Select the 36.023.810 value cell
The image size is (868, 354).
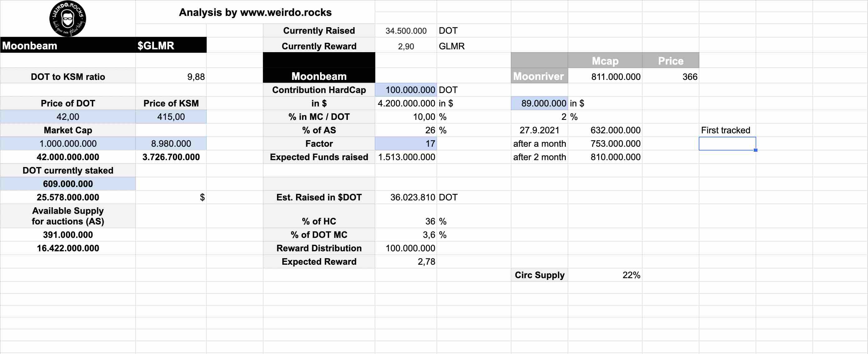tap(406, 197)
